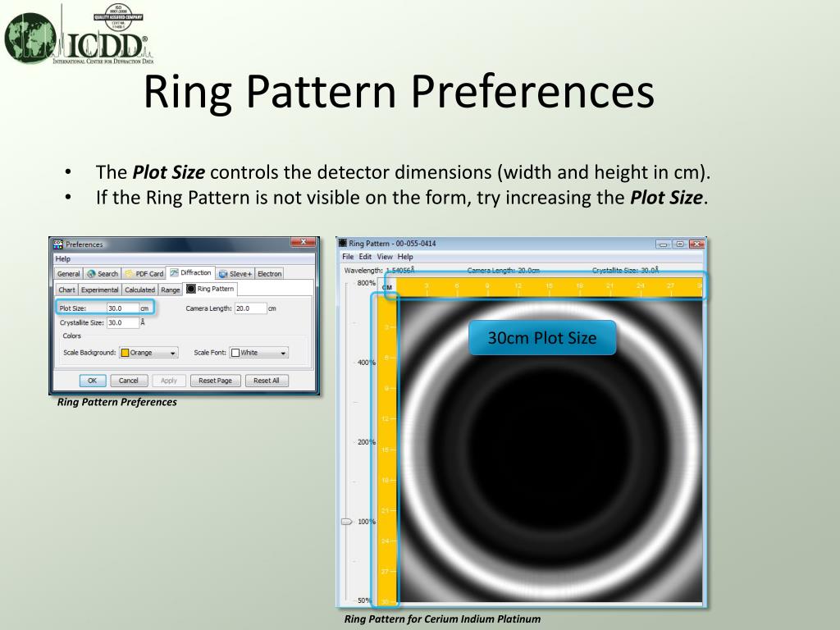Image resolution: width=840 pixels, height=630 pixels.
Task: Click the white Scale Font swatch
Action: (x=235, y=353)
